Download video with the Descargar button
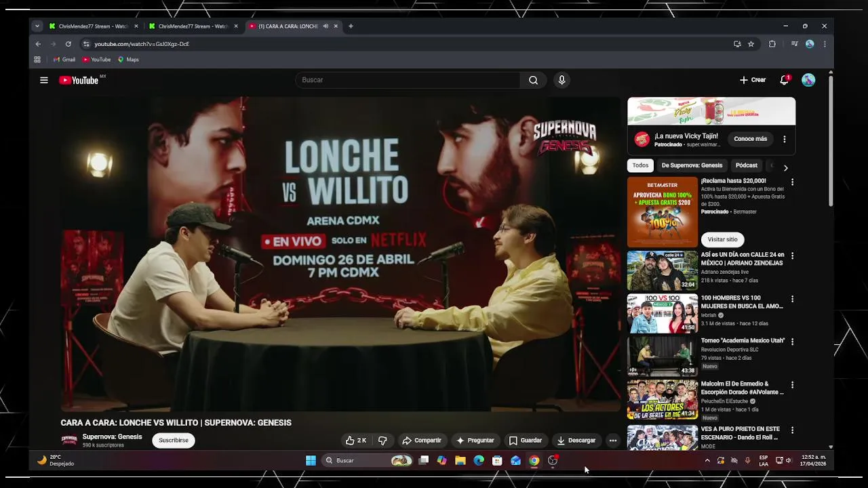The height and width of the screenshot is (488, 868). pos(576,441)
